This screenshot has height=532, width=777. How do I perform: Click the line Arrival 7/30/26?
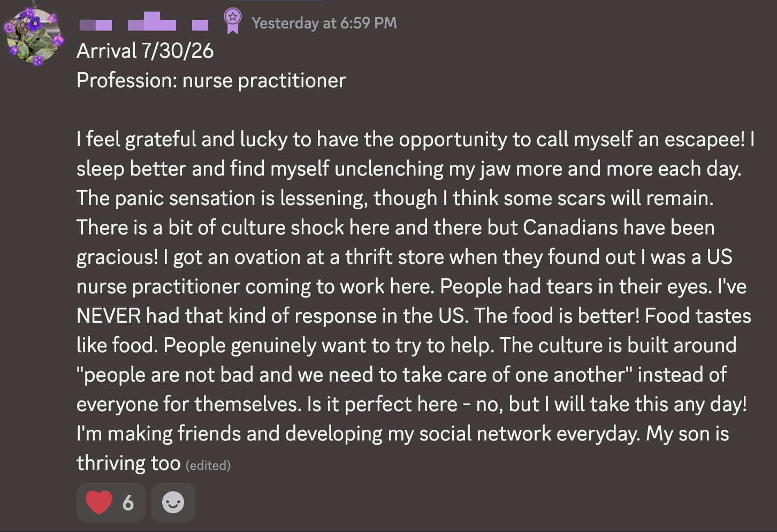point(145,51)
